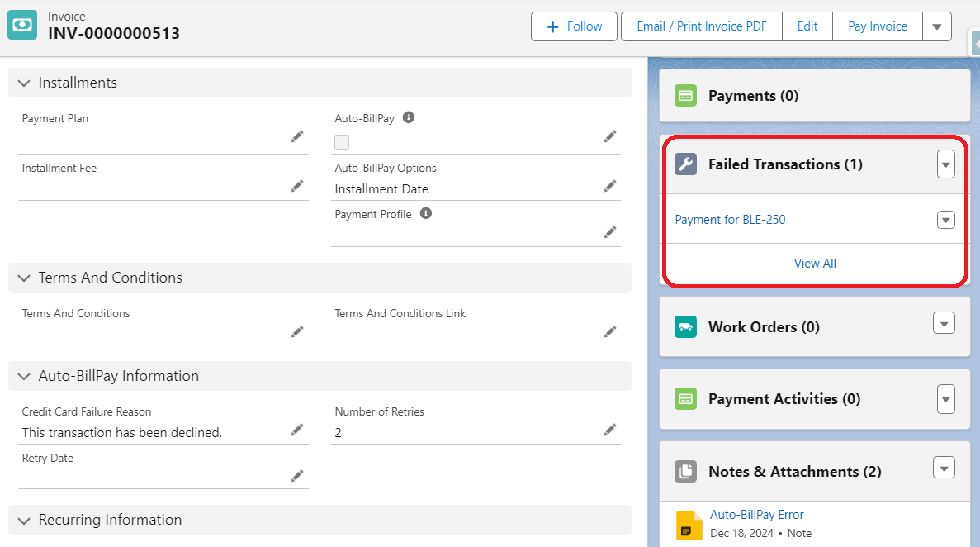The image size is (980, 547).
Task: Click the Auto-BillPay info icon
Action: (408, 118)
